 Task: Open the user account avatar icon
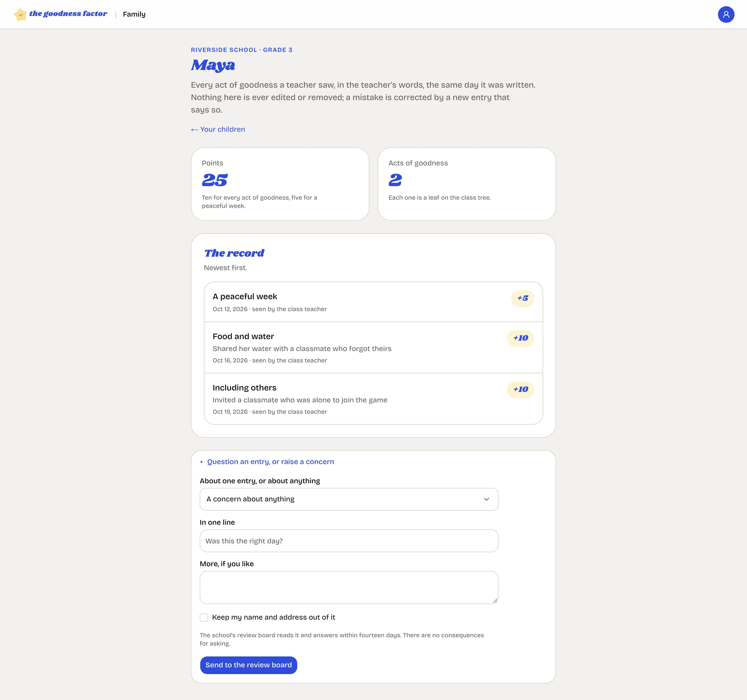point(726,14)
